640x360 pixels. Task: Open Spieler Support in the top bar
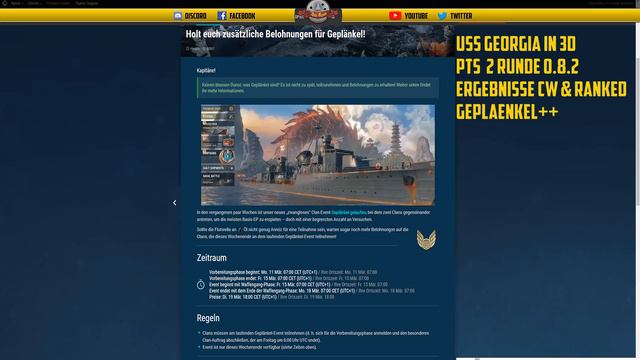[x=87, y=3]
